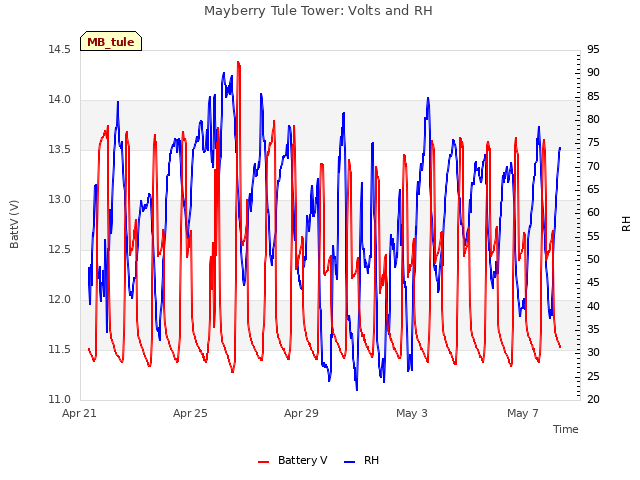
Task: Click the 90 right axis tick label
Action: pos(593,73)
